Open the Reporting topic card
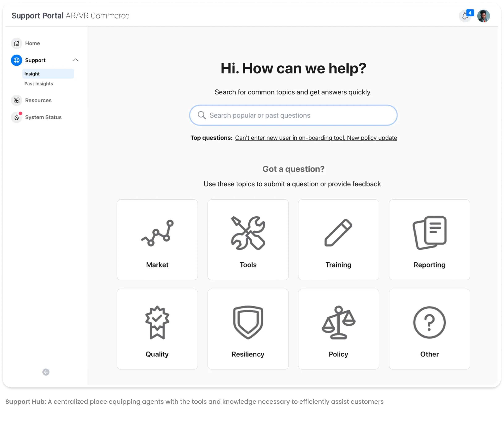Viewport: 504px width, 437px height. pos(429,240)
